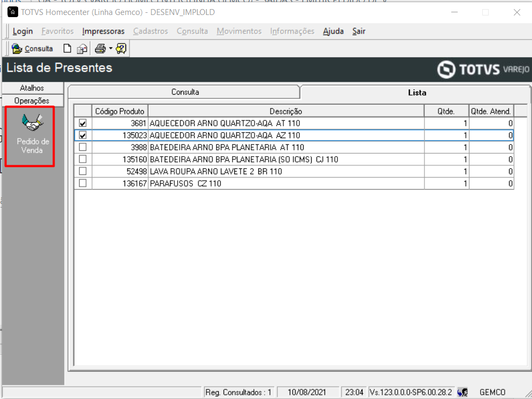
Task: Click the Qtde. Atend. column header
Action: click(x=491, y=111)
